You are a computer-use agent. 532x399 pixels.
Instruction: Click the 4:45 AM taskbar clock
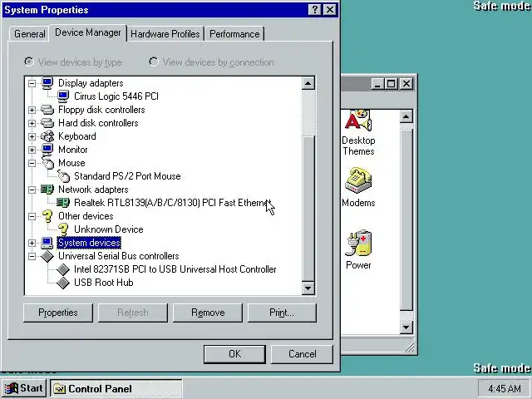click(x=505, y=388)
